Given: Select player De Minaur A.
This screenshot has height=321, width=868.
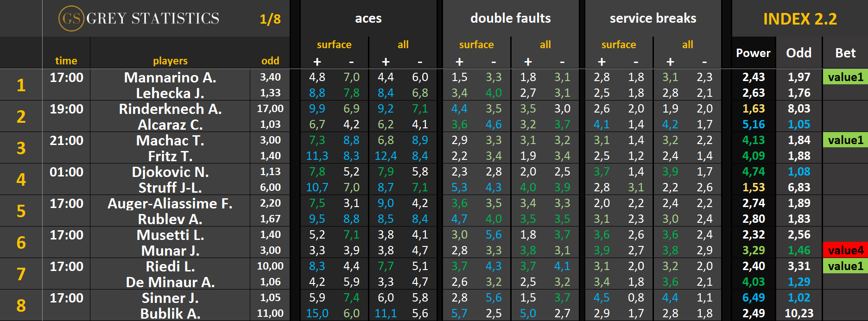Looking at the screenshot, I should coord(170,282).
